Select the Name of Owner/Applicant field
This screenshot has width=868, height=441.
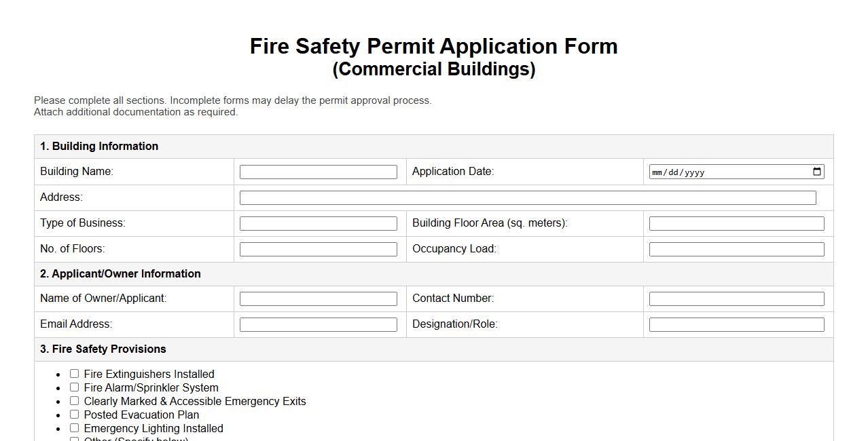(x=318, y=298)
